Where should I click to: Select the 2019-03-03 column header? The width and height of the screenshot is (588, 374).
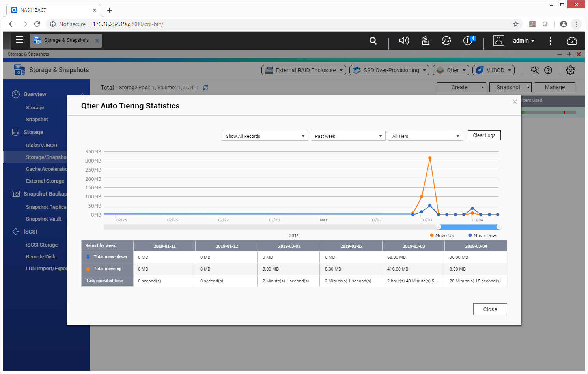pyautogui.click(x=414, y=246)
